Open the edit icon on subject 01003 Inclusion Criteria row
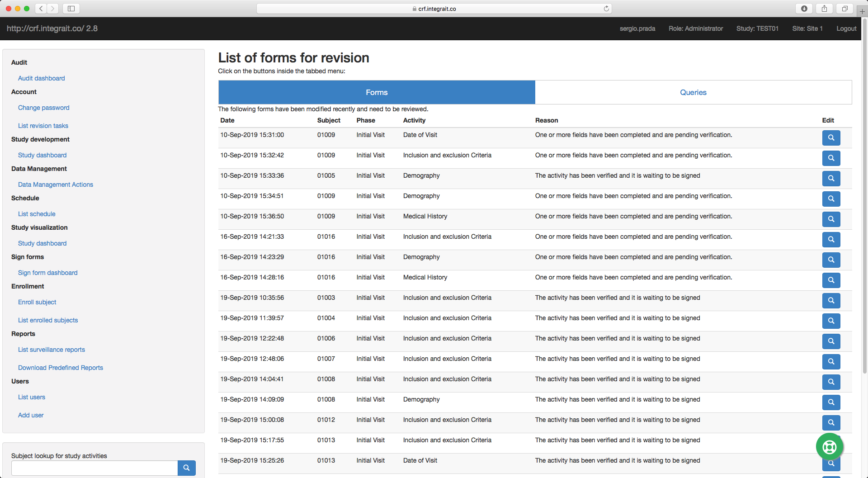 coord(831,301)
